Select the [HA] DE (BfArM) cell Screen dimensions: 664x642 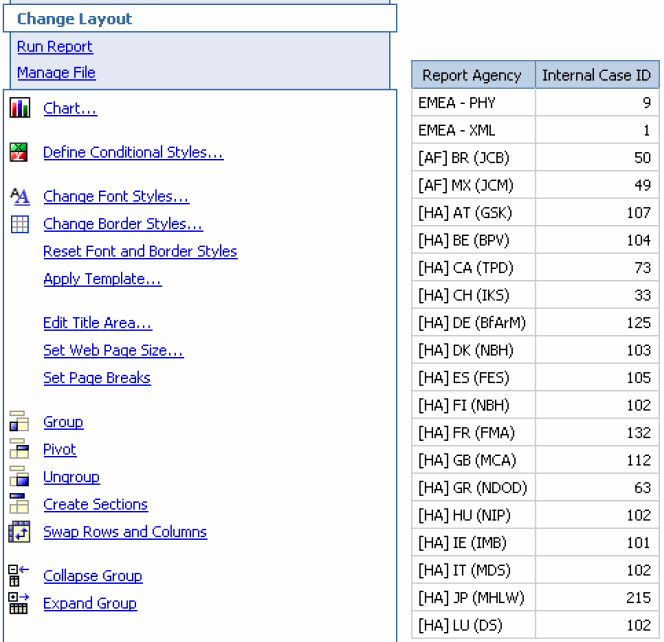[x=473, y=323]
